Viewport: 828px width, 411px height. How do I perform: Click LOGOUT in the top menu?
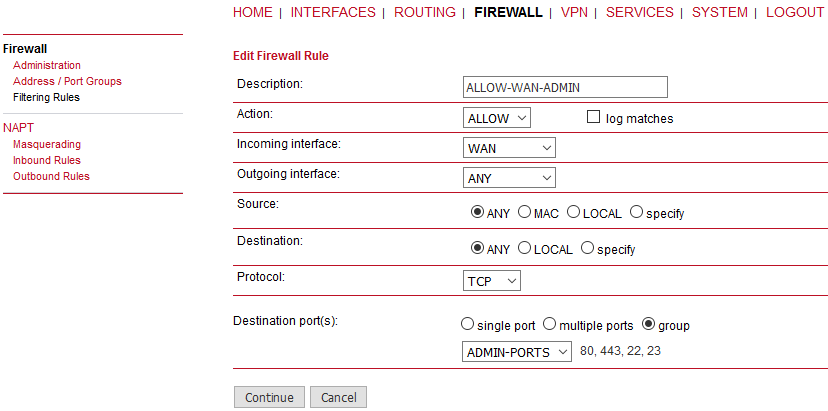click(x=795, y=12)
